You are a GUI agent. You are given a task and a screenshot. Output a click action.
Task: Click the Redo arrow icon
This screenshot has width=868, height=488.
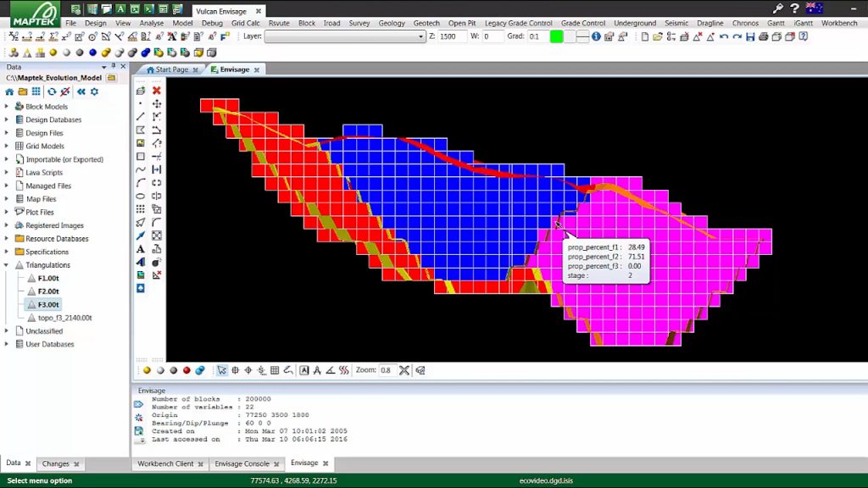point(737,36)
